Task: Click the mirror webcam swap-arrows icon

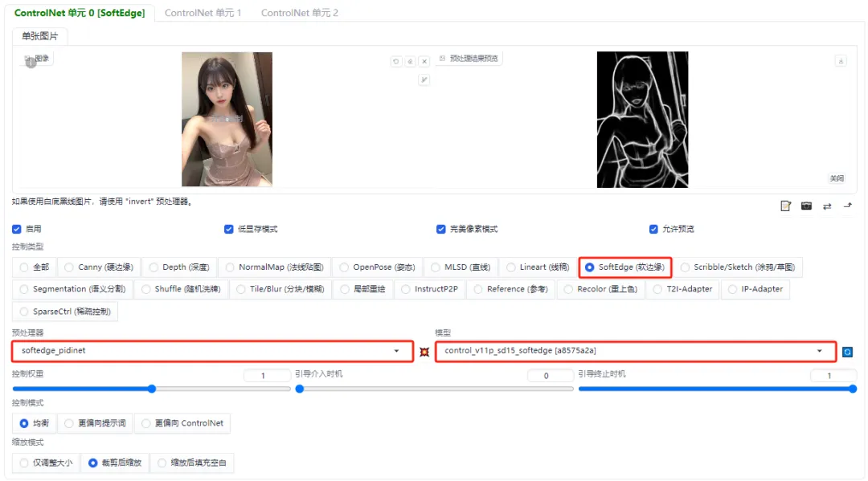Action: tap(827, 206)
